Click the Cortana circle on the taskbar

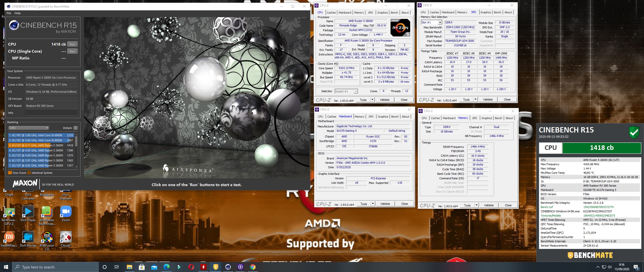(x=105, y=267)
